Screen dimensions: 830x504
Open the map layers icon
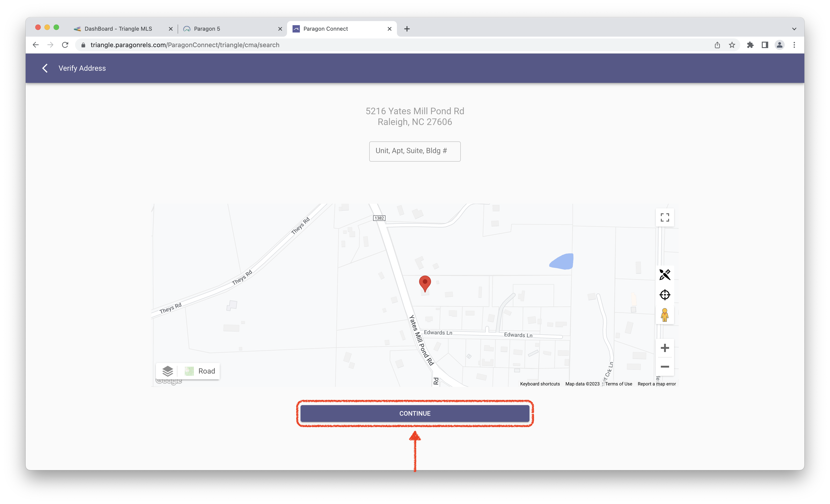click(x=167, y=371)
